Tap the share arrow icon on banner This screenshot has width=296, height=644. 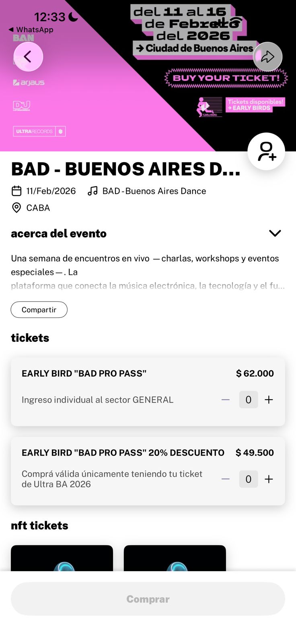tap(267, 57)
